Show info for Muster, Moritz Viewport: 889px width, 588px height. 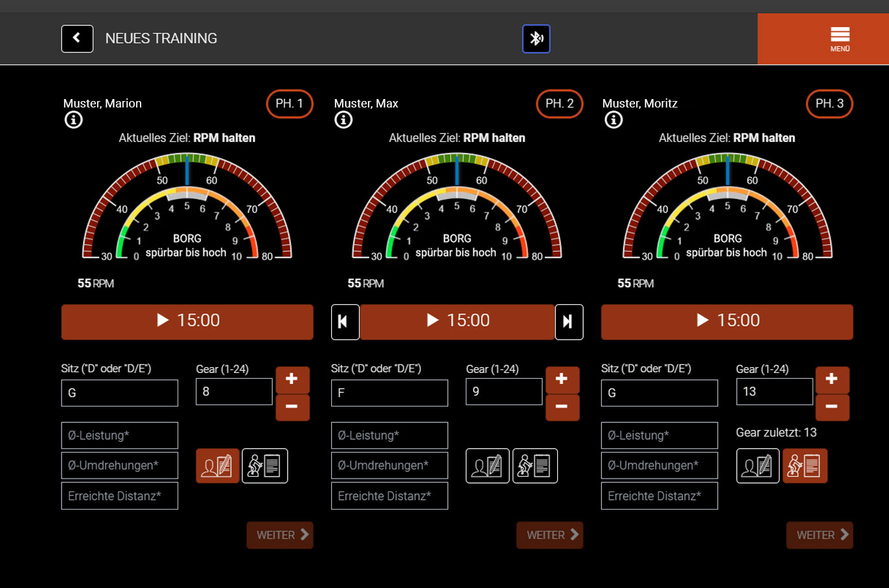pos(613,120)
